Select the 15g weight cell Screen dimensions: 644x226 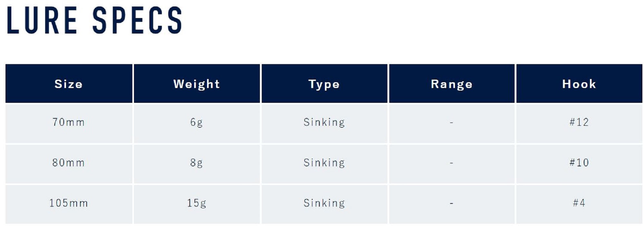(x=196, y=203)
